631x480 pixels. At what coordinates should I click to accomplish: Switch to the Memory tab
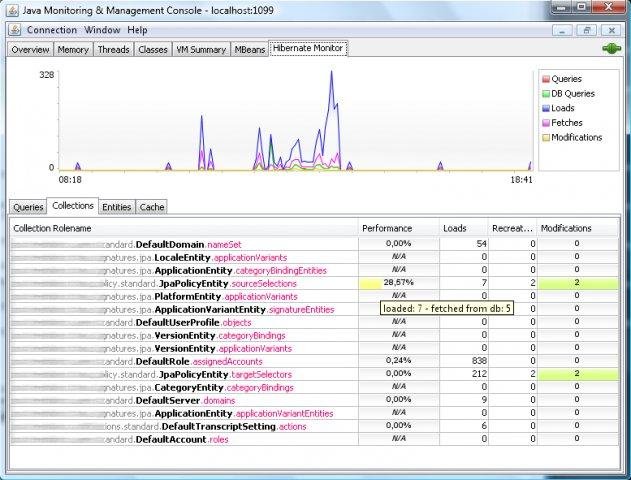tap(73, 49)
